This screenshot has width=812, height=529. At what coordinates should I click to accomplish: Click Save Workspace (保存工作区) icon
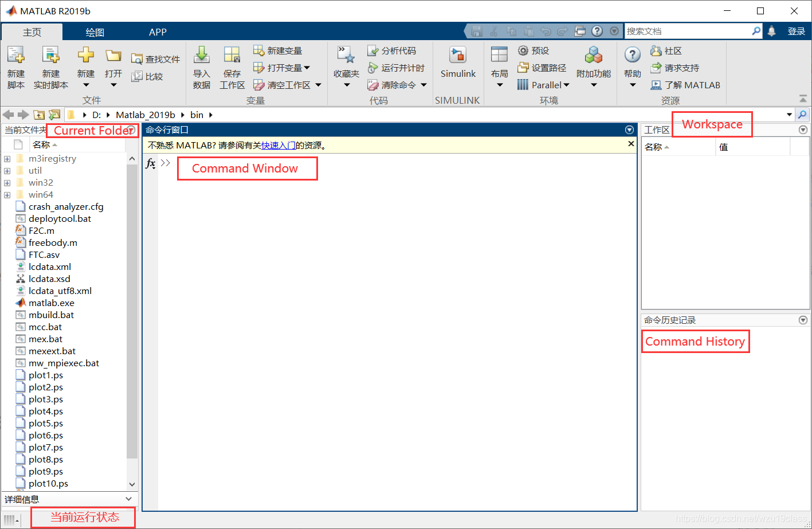click(x=232, y=55)
